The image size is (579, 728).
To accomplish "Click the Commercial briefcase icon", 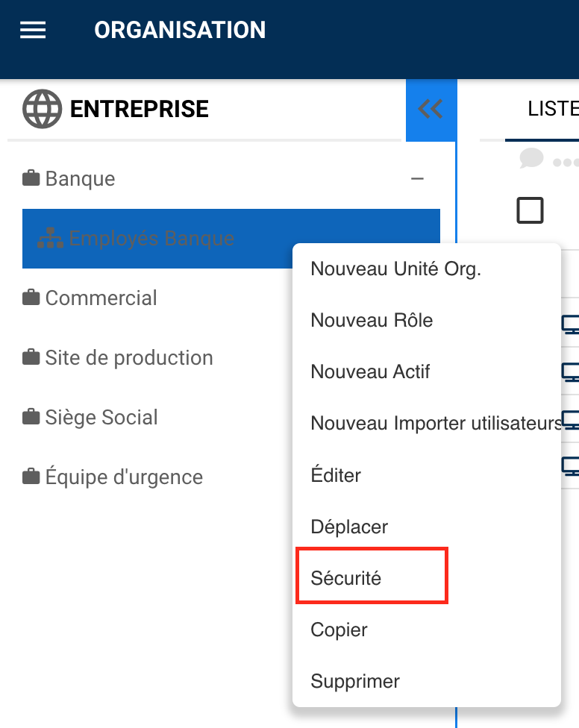I will (x=31, y=298).
